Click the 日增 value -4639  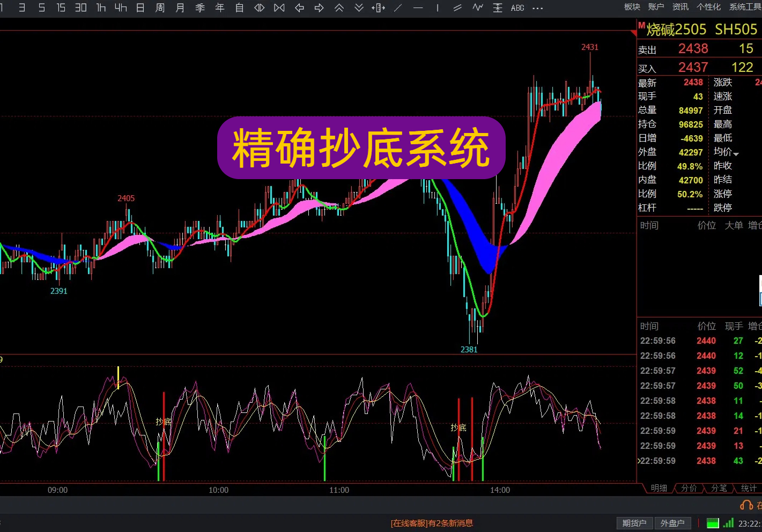point(692,138)
